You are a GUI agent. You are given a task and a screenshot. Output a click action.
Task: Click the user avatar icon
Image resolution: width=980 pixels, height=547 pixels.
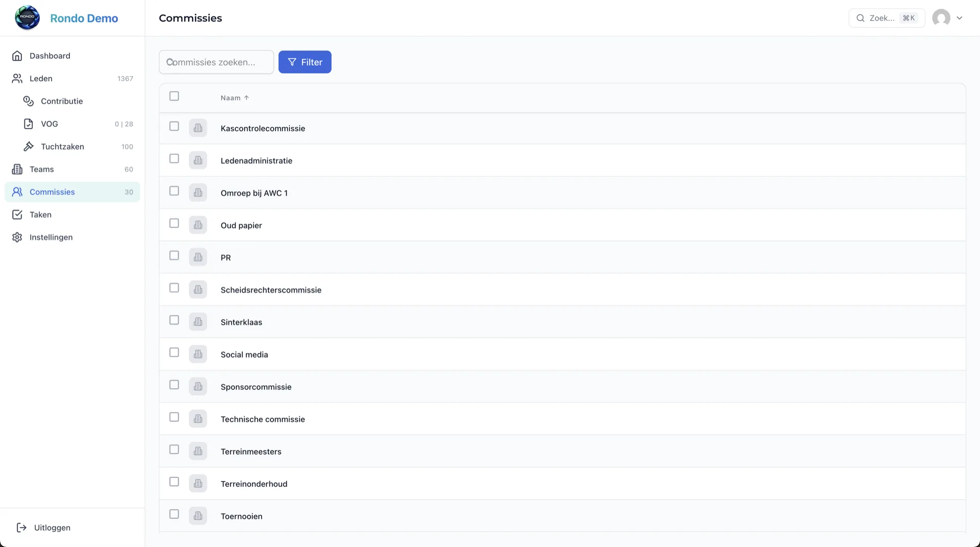click(x=941, y=18)
